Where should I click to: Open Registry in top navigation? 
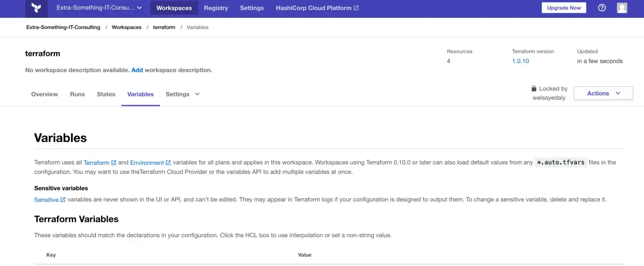pyautogui.click(x=216, y=8)
